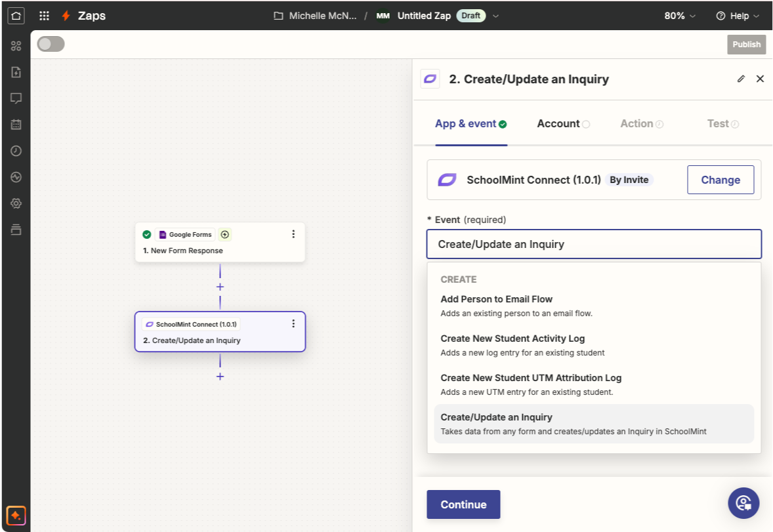Switch to the App & event tab
This screenshot has width=773, height=532.
(470, 124)
